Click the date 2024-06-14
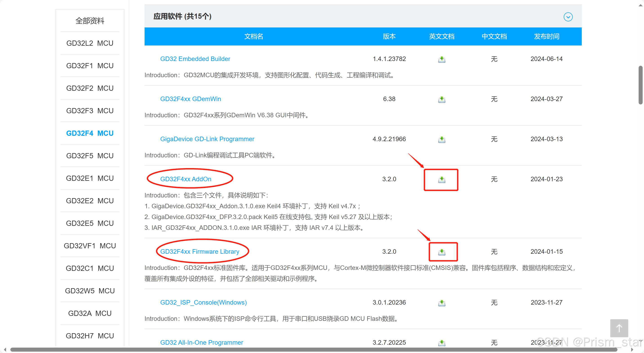The image size is (644, 353). [x=547, y=59]
